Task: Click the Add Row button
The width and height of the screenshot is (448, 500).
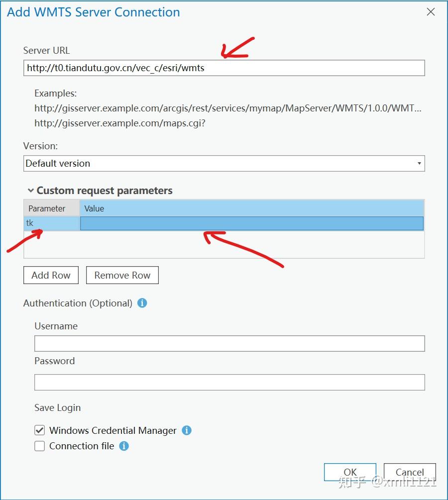Action: click(51, 275)
